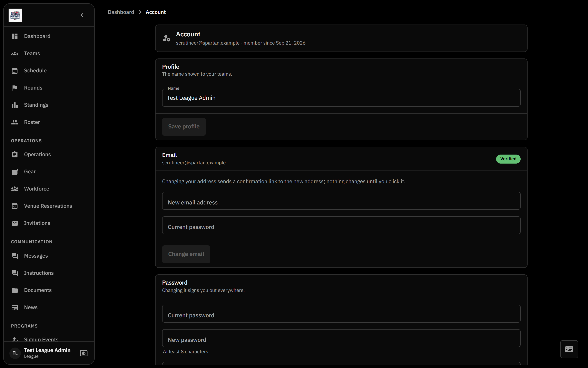Click the Change email button

point(186,254)
